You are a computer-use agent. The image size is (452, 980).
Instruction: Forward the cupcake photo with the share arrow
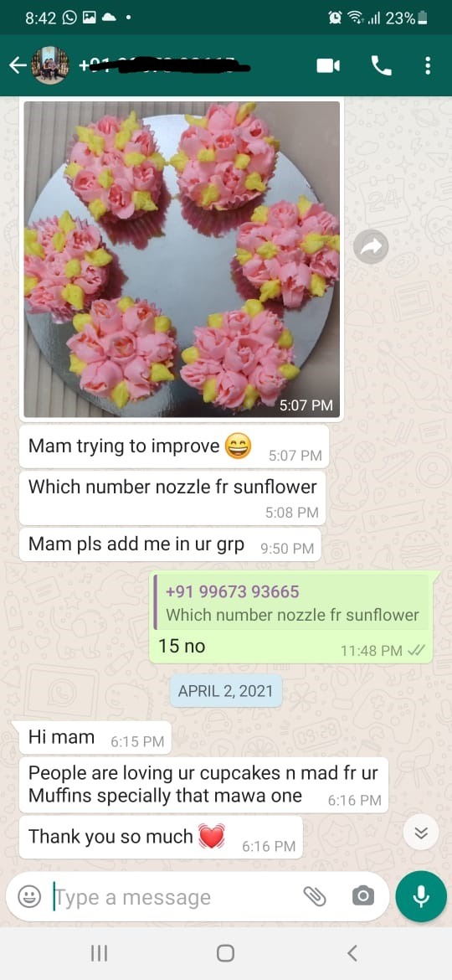pos(371,247)
